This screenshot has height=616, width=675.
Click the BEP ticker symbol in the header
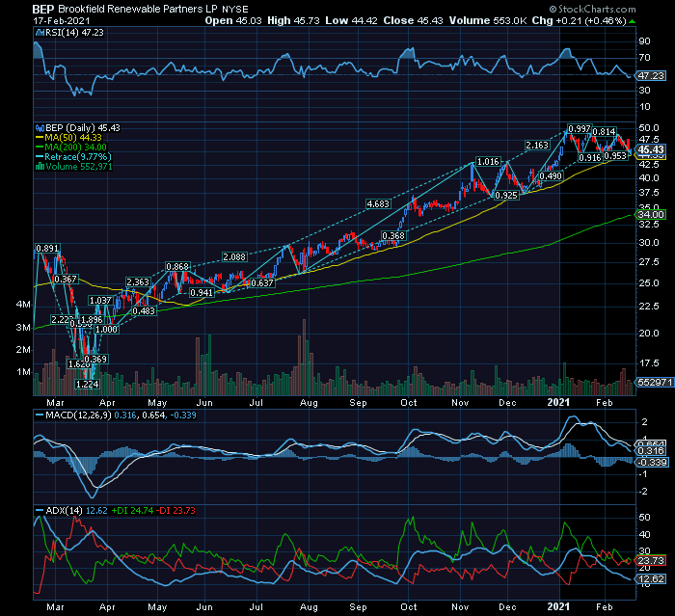tap(43, 9)
